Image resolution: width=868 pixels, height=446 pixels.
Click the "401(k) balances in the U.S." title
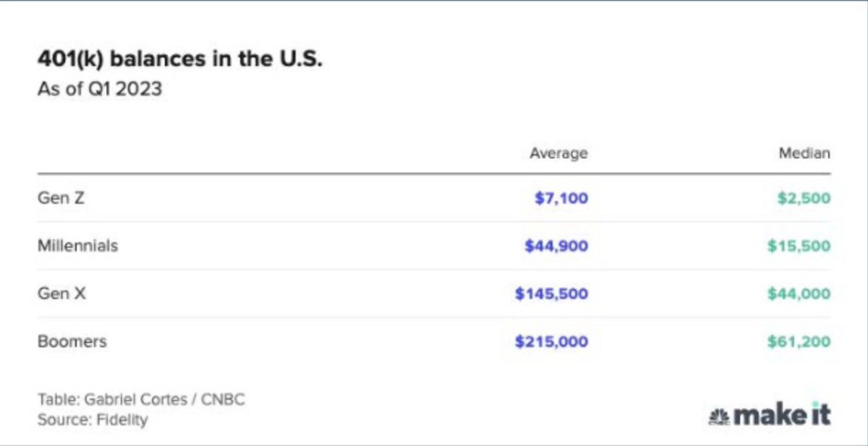coord(180,60)
